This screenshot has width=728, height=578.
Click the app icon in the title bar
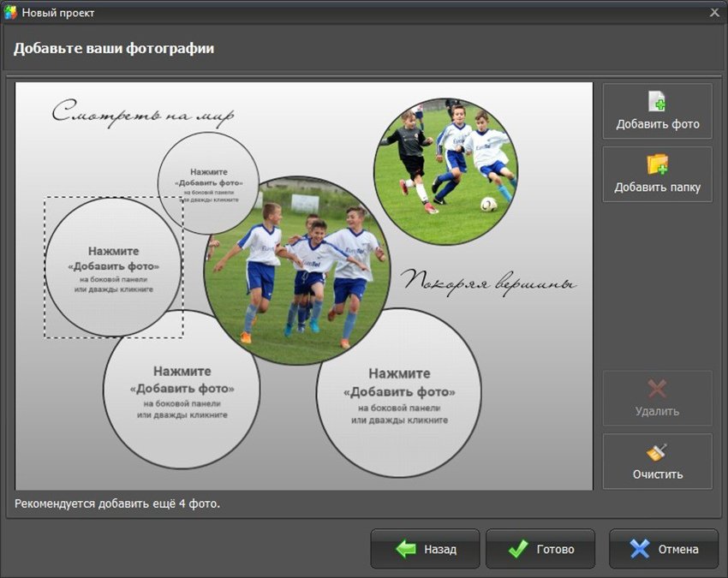[x=11, y=13]
